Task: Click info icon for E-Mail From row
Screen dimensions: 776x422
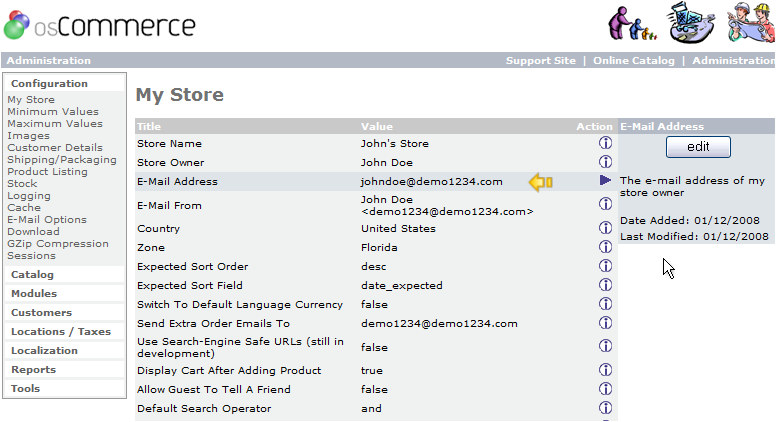Action: (x=605, y=204)
